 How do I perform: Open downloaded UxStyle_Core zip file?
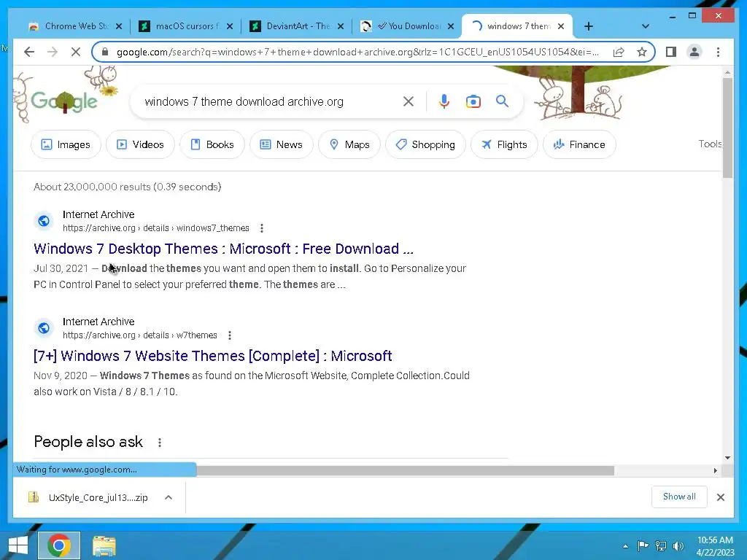pyautogui.click(x=88, y=497)
